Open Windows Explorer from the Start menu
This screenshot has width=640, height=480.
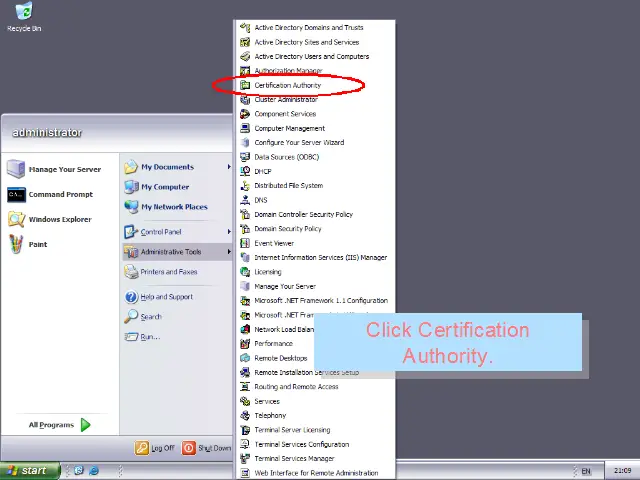tap(60, 220)
